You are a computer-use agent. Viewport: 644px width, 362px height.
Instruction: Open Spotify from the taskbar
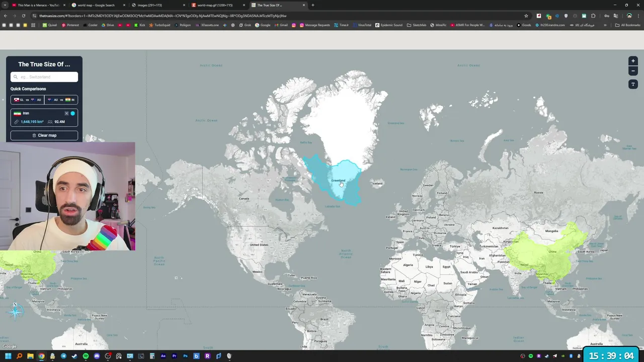point(86,356)
